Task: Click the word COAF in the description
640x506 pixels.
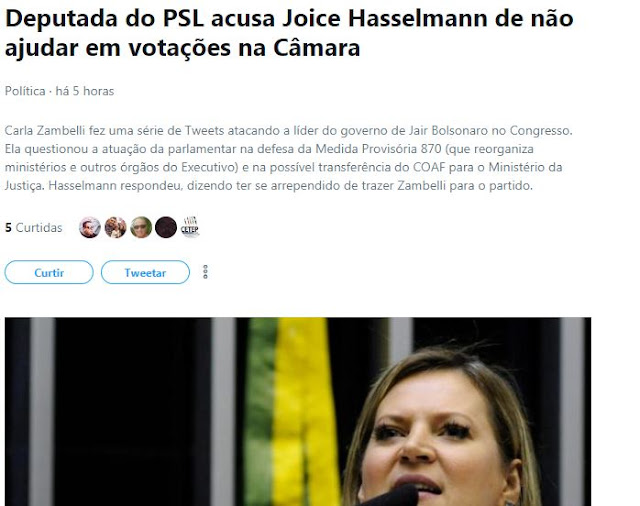Action: (x=429, y=167)
